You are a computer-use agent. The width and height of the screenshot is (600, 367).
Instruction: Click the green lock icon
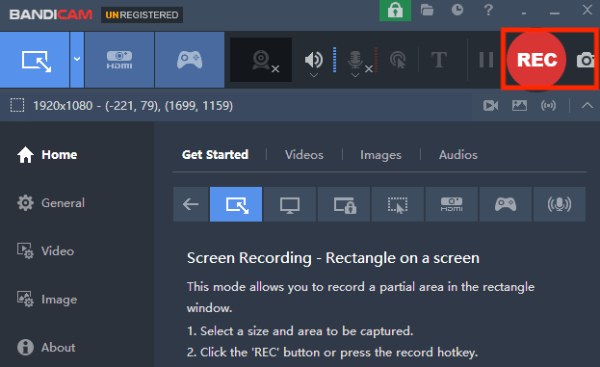point(395,10)
